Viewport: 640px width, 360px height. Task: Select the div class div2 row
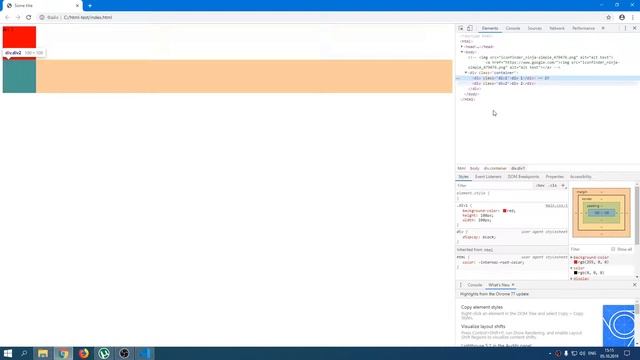548,83
